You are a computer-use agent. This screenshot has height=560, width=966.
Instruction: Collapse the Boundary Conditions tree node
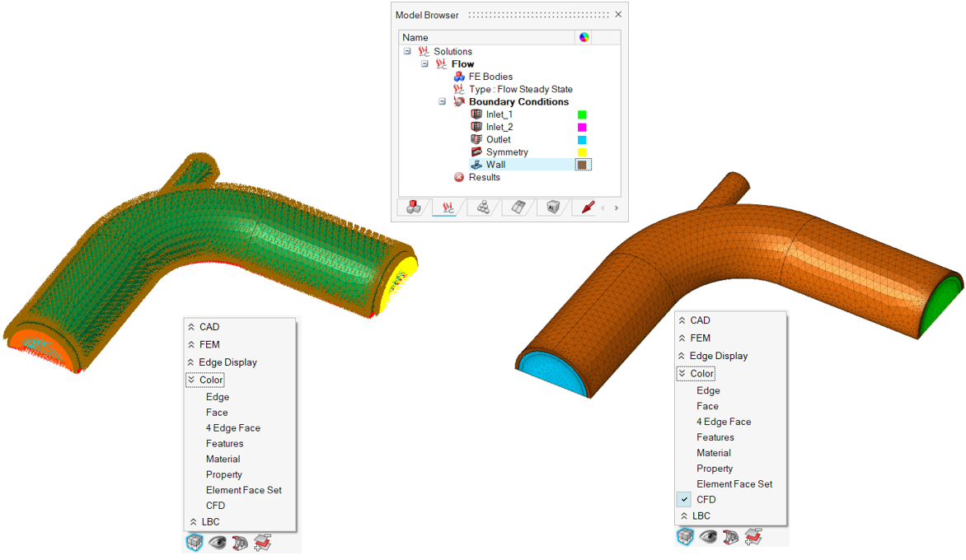coord(442,101)
